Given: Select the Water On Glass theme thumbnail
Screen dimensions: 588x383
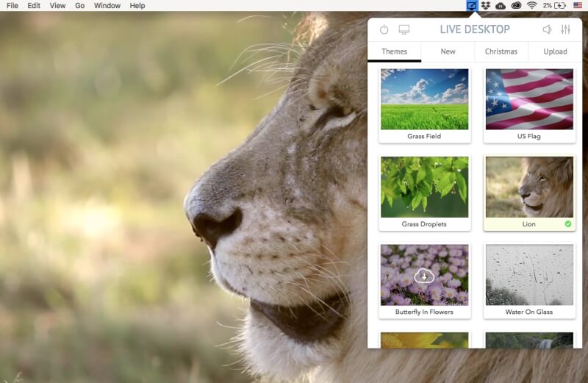Looking at the screenshot, I should pyautogui.click(x=529, y=275).
